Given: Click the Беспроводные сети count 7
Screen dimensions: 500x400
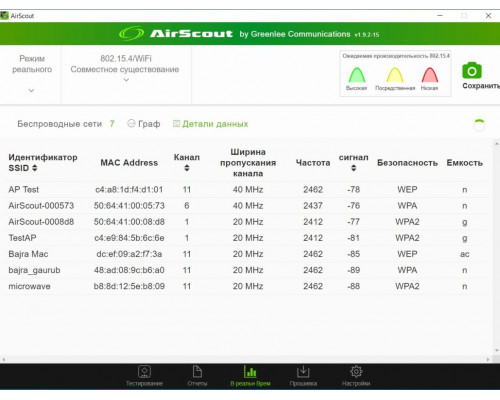Looking at the screenshot, I should (x=112, y=124).
